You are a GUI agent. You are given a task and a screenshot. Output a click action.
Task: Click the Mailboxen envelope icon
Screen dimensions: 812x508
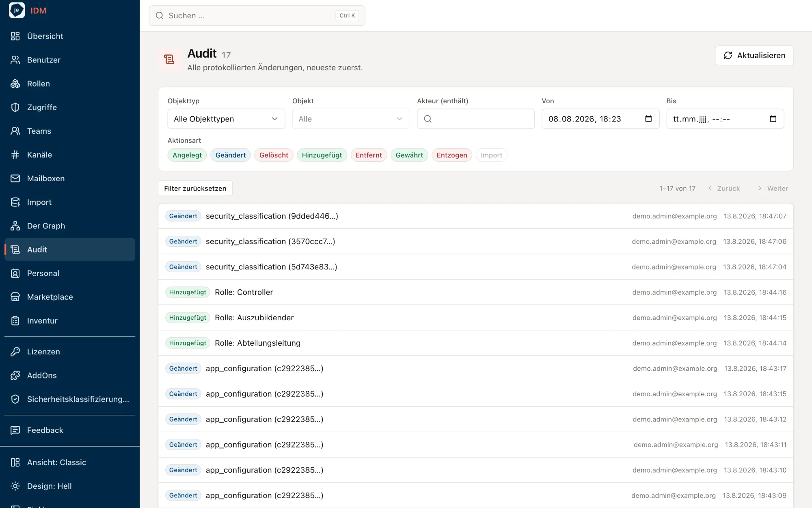pyautogui.click(x=15, y=178)
